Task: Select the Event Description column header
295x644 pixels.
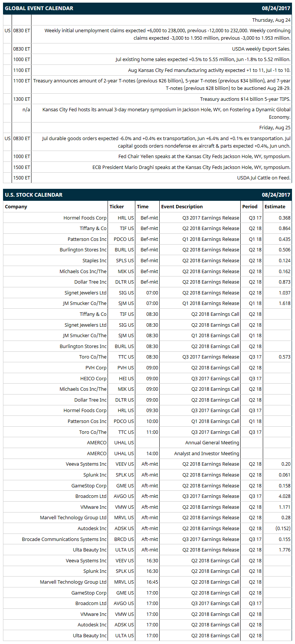Action: tap(182, 206)
